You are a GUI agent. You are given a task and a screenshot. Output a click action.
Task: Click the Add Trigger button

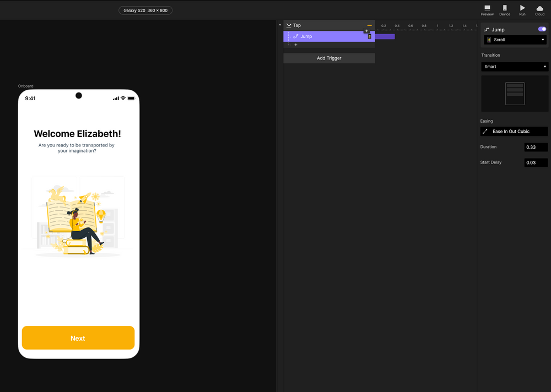coord(328,58)
